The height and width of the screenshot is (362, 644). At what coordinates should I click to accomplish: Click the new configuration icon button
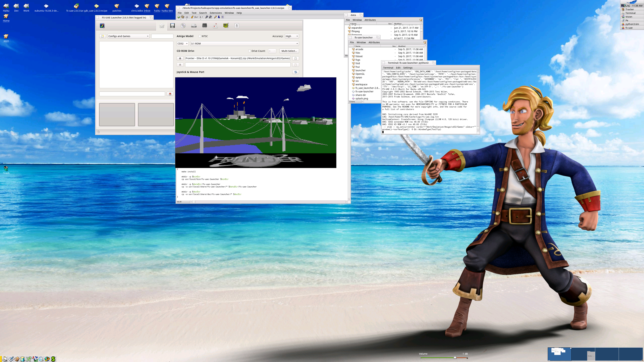point(102,36)
